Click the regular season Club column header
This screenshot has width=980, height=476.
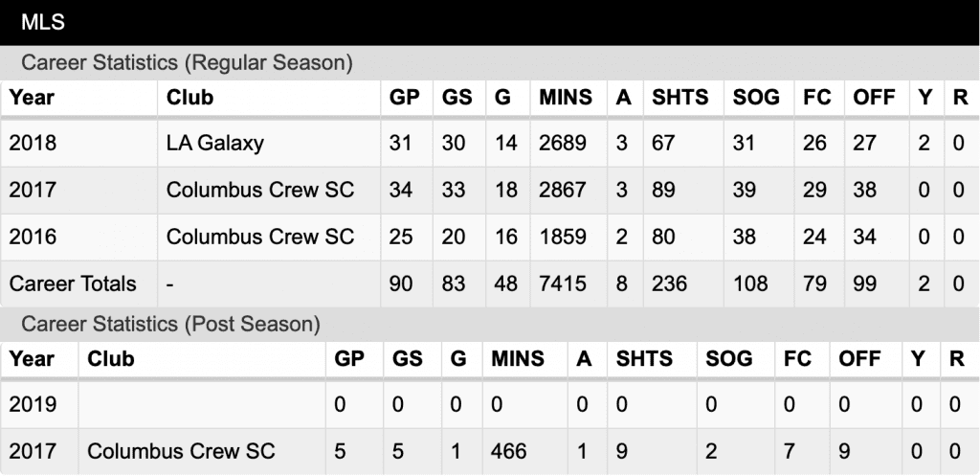pyautogui.click(x=190, y=97)
